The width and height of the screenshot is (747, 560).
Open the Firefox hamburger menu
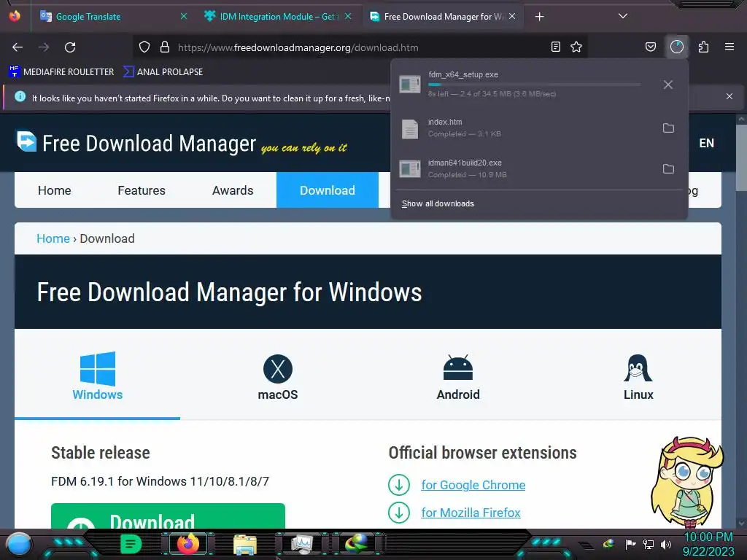tap(729, 47)
